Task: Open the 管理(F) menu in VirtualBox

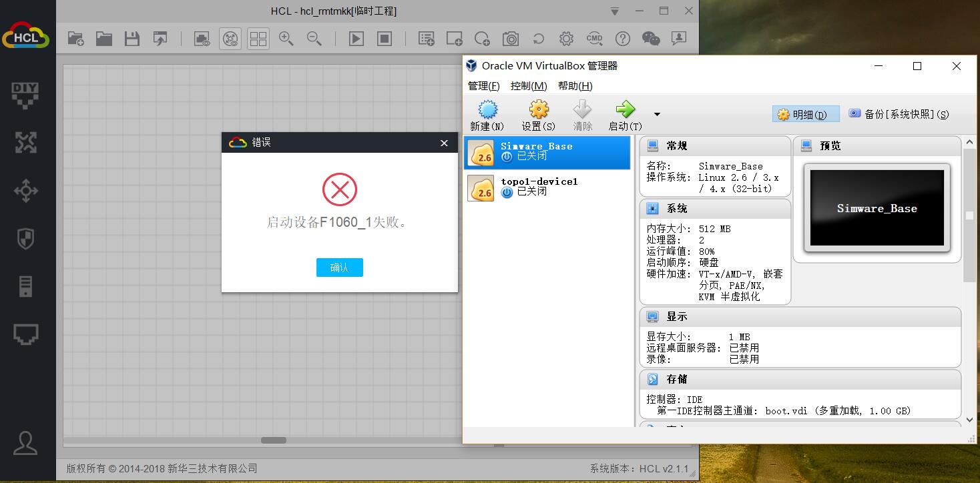Action: pos(484,86)
